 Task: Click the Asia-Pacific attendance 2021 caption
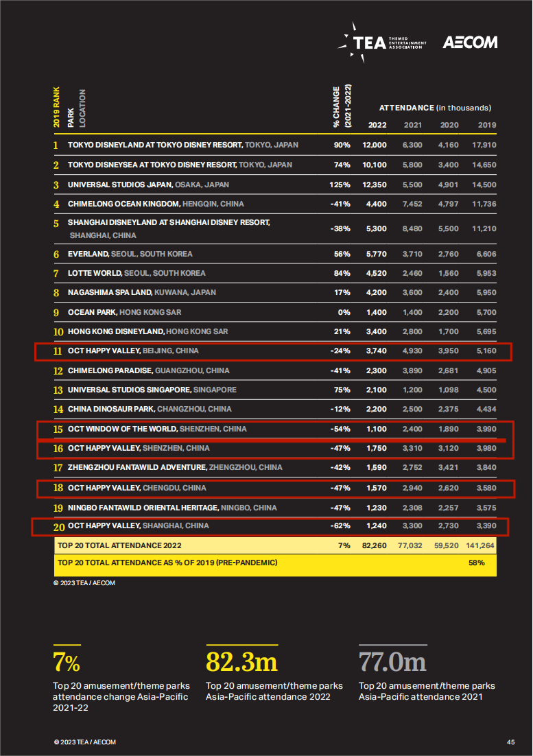point(427,691)
